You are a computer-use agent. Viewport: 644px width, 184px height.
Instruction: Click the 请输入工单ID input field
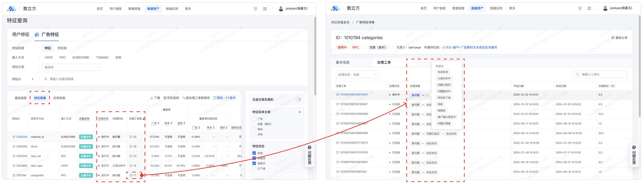click(x=600, y=74)
